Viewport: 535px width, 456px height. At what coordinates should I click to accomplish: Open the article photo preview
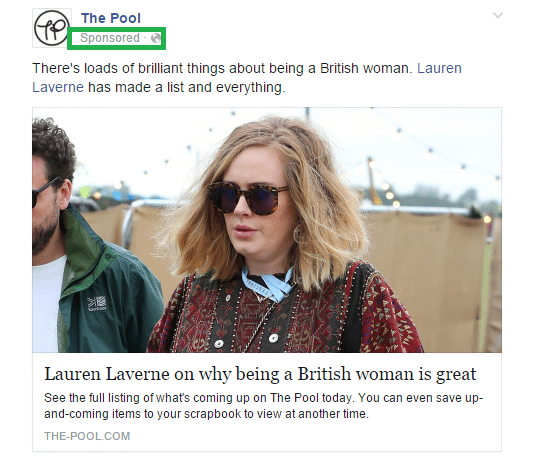click(x=267, y=230)
